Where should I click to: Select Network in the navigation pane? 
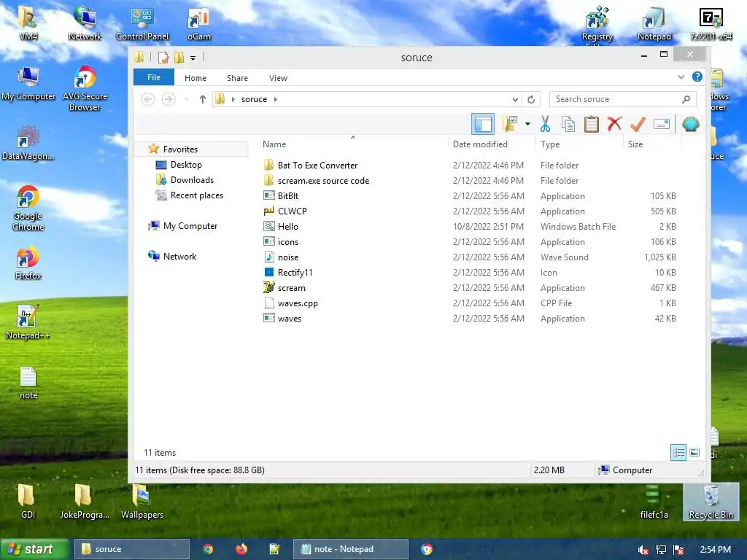(179, 256)
